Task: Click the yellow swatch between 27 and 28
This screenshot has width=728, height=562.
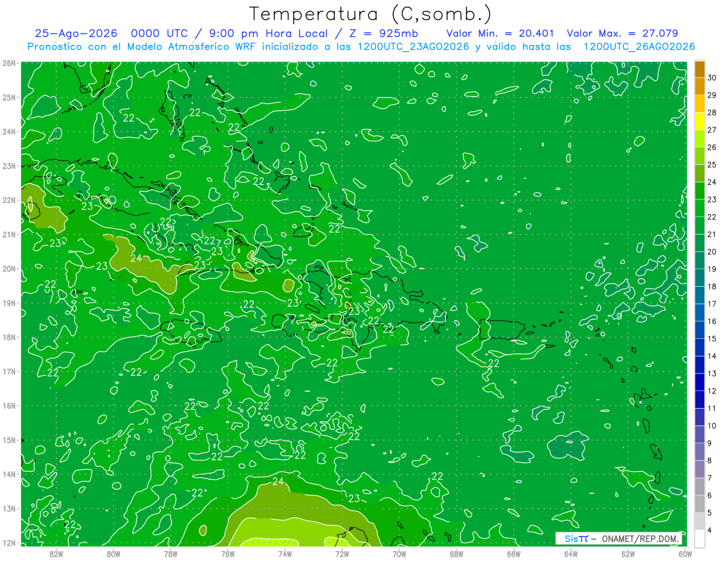Action: [699, 121]
